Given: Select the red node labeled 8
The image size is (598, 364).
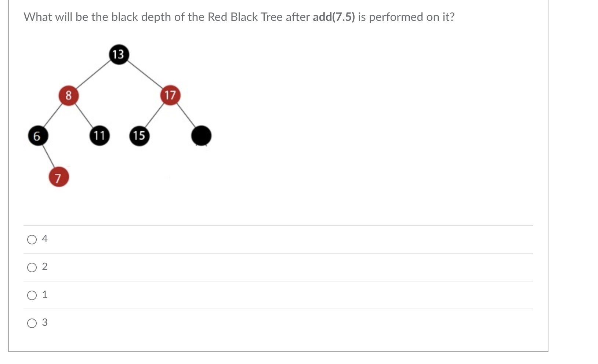Looking at the screenshot, I should coord(68,96).
